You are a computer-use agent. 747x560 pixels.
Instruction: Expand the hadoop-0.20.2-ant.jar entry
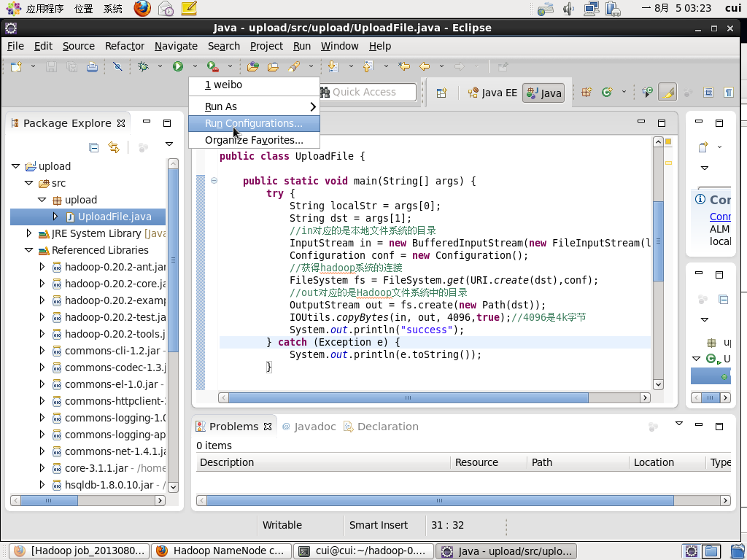42,267
